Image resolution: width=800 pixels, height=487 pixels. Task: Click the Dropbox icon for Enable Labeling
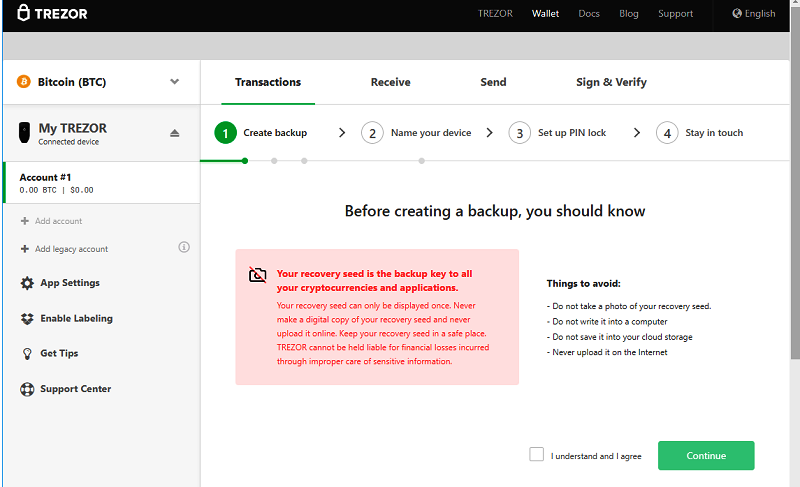coord(27,319)
